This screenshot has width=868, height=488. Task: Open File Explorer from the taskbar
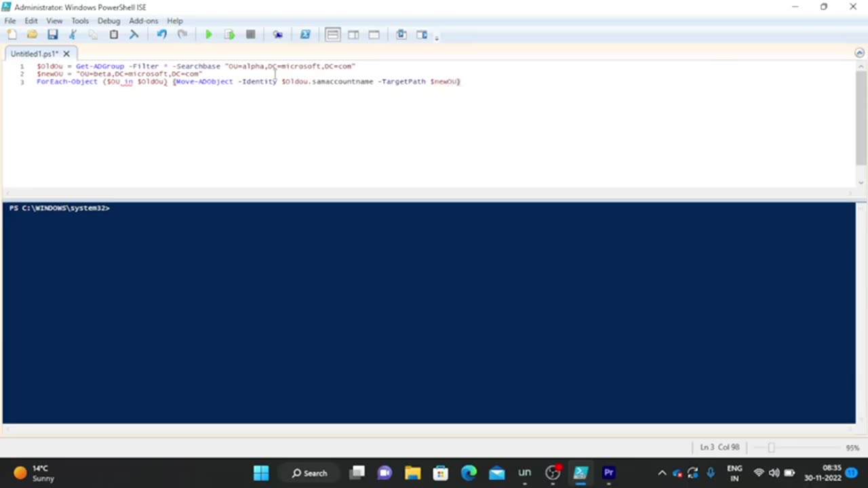pos(412,473)
